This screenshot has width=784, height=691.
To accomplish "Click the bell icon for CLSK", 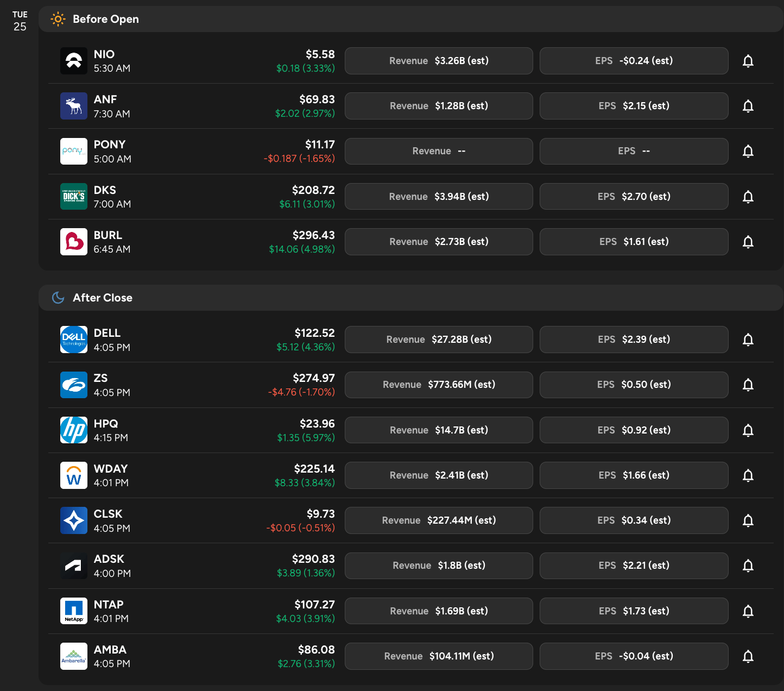I will [x=748, y=520].
